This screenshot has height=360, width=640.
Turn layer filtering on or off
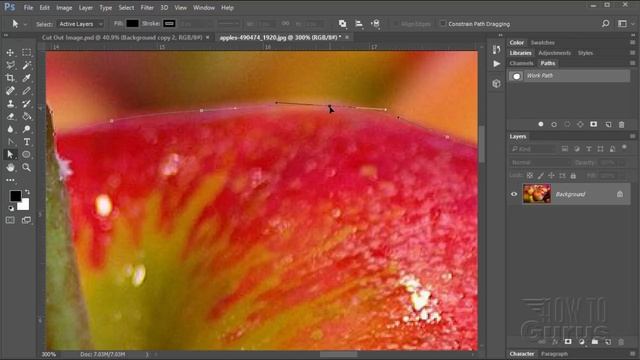click(624, 147)
